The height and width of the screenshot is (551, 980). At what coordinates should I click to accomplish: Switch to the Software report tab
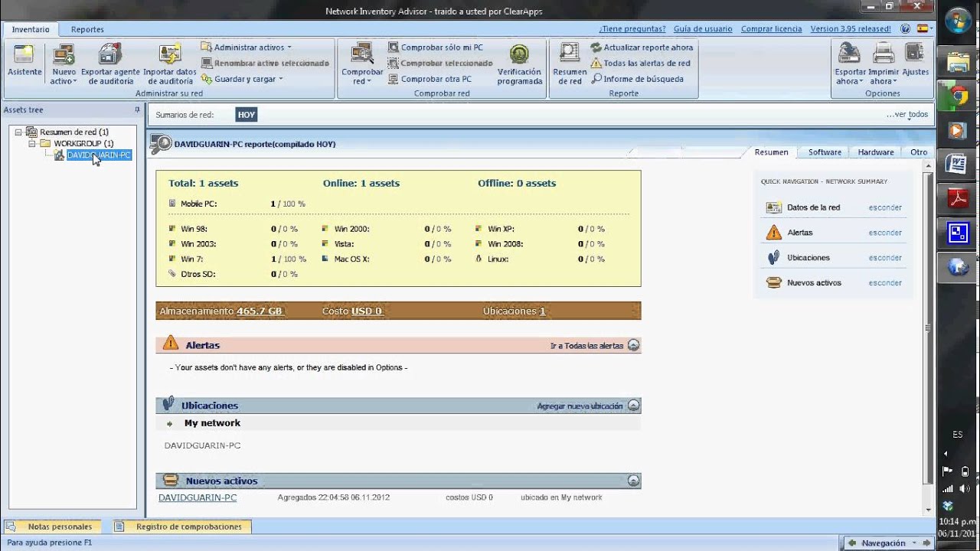[x=825, y=152]
